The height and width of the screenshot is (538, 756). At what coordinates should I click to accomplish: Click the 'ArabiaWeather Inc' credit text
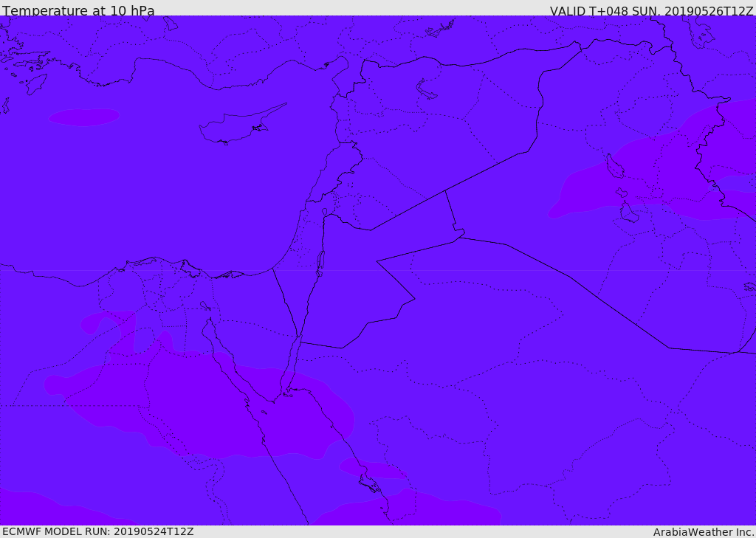[x=704, y=532]
